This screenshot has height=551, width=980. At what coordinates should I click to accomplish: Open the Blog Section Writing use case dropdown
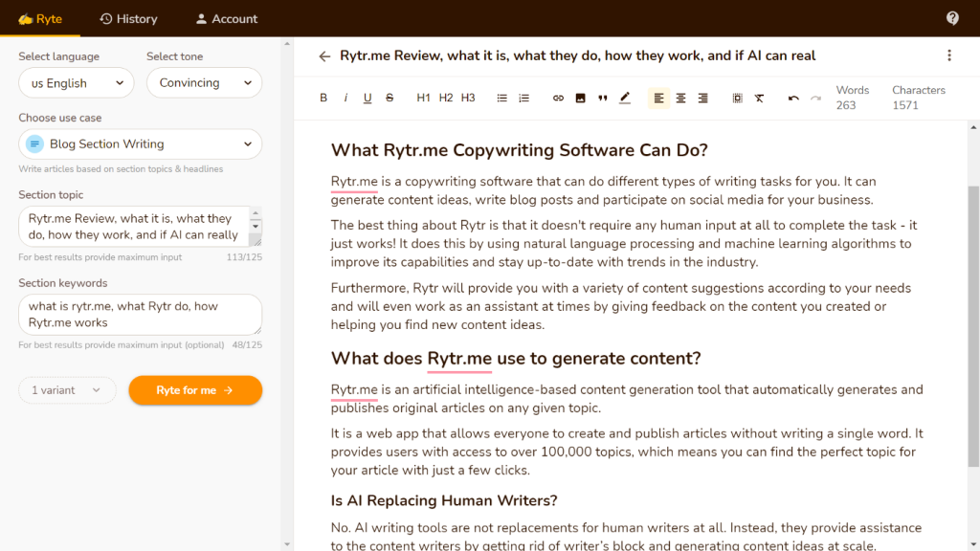coord(140,144)
